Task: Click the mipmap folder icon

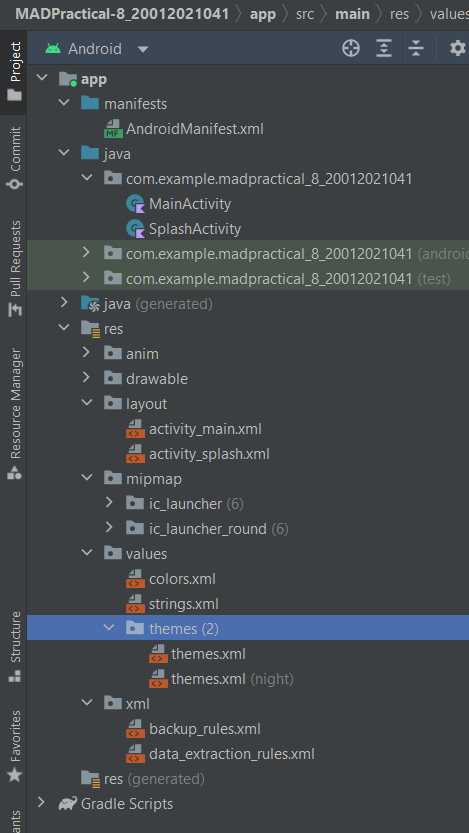Action: pos(113,478)
